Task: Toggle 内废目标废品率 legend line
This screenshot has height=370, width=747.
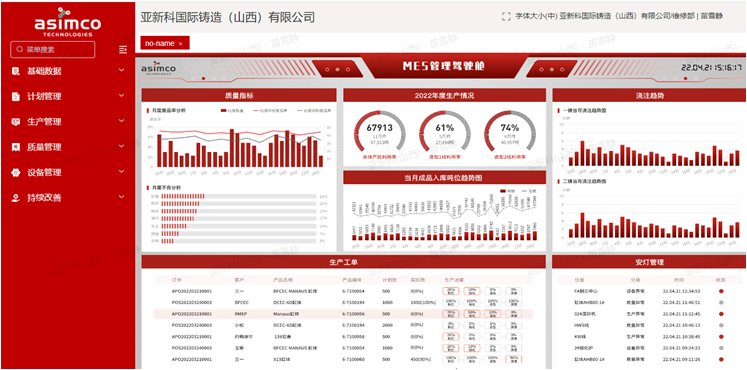Action: tap(271, 110)
